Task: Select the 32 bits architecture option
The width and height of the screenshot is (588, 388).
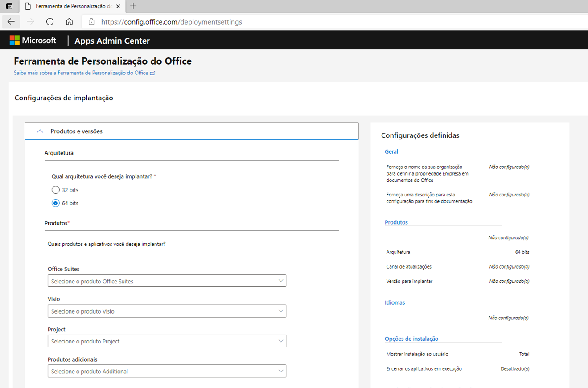Action: [56, 190]
